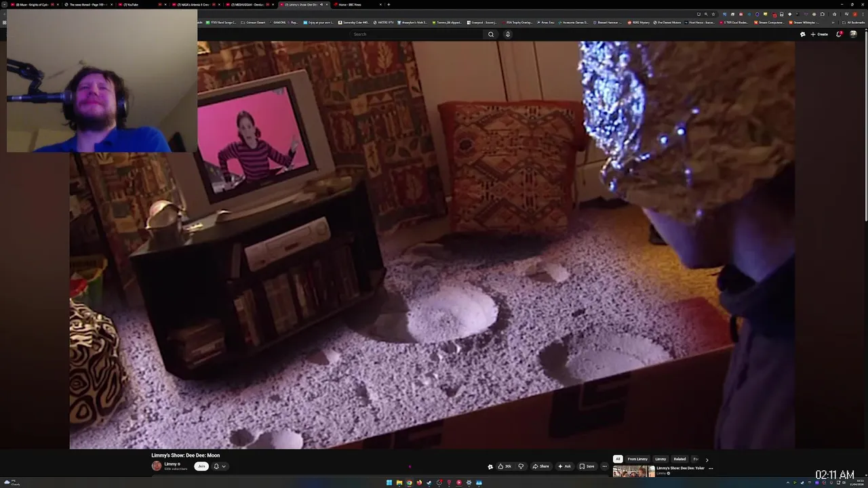The height and width of the screenshot is (488, 868).
Task: Select the All filter chip
Action: pos(618,459)
